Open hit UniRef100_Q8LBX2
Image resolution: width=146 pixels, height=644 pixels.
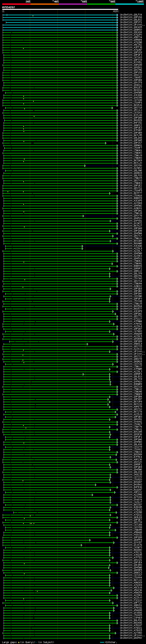(x=131, y=20)
